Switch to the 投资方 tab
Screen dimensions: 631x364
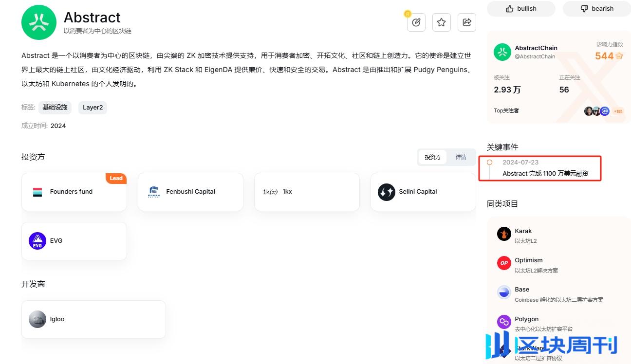point(432,157)
